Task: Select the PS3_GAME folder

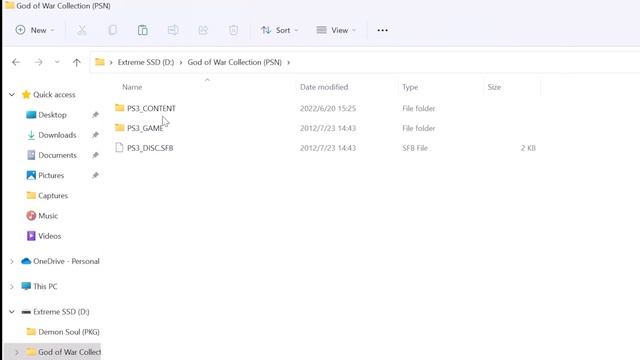Action: tap(145, 128)
